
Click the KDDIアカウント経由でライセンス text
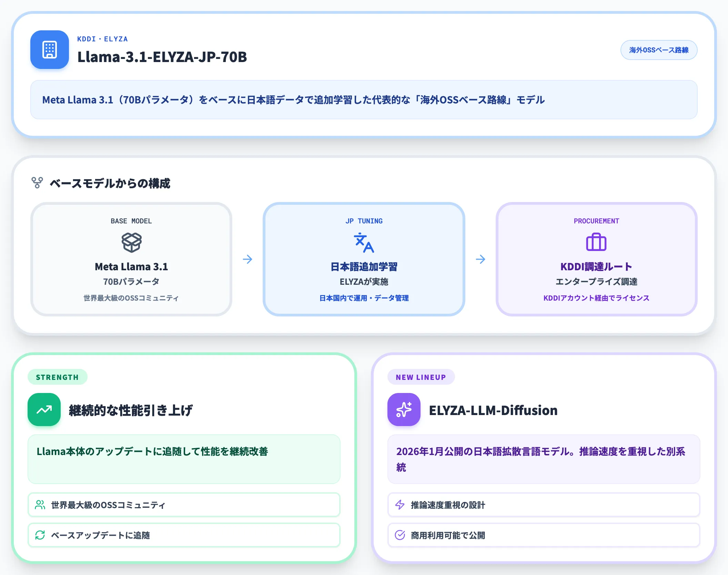pyautogui.click(x=596, y=298)
